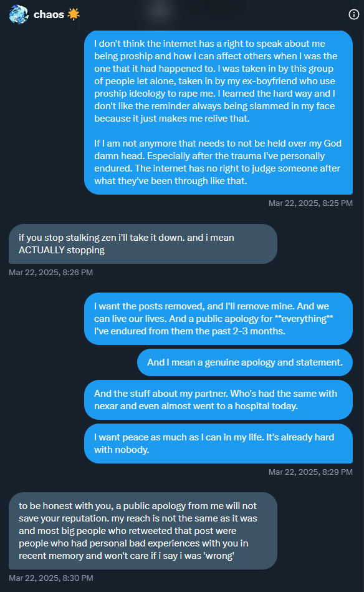Click the 'I want the posts removed' message
Screen dimensions: 364x592
(x=218, y=319)
